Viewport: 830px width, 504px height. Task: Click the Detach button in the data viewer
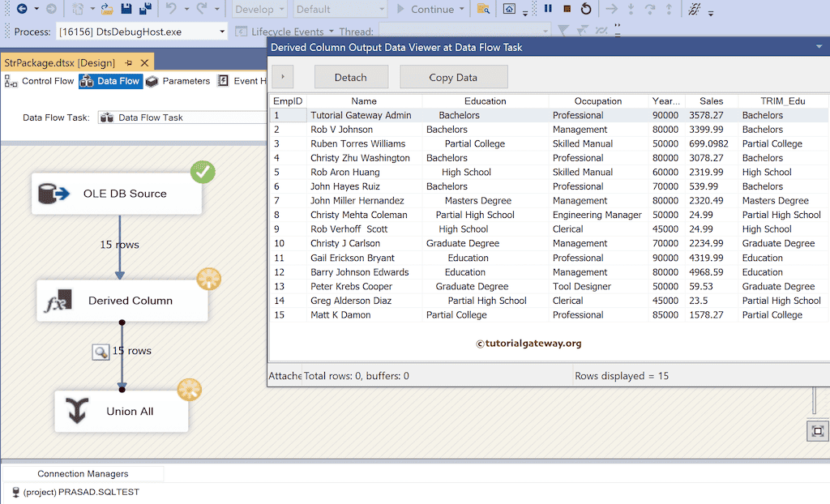351,77
